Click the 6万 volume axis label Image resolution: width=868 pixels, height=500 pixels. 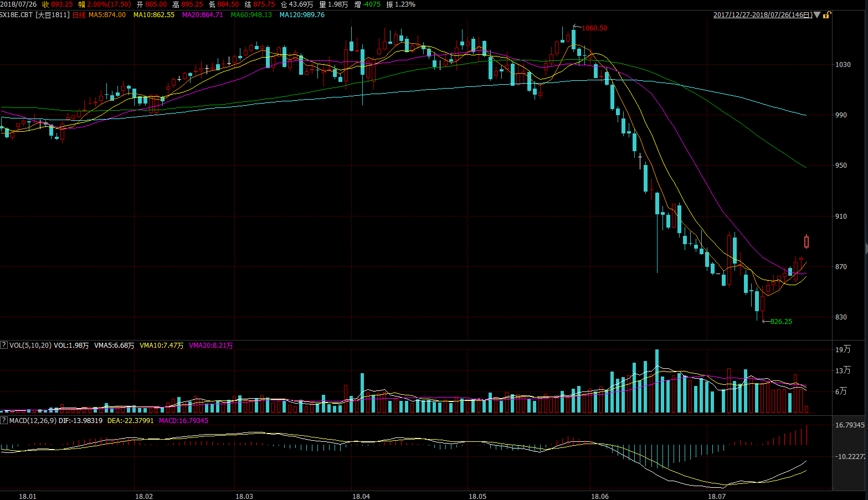[x=841, y=391]
